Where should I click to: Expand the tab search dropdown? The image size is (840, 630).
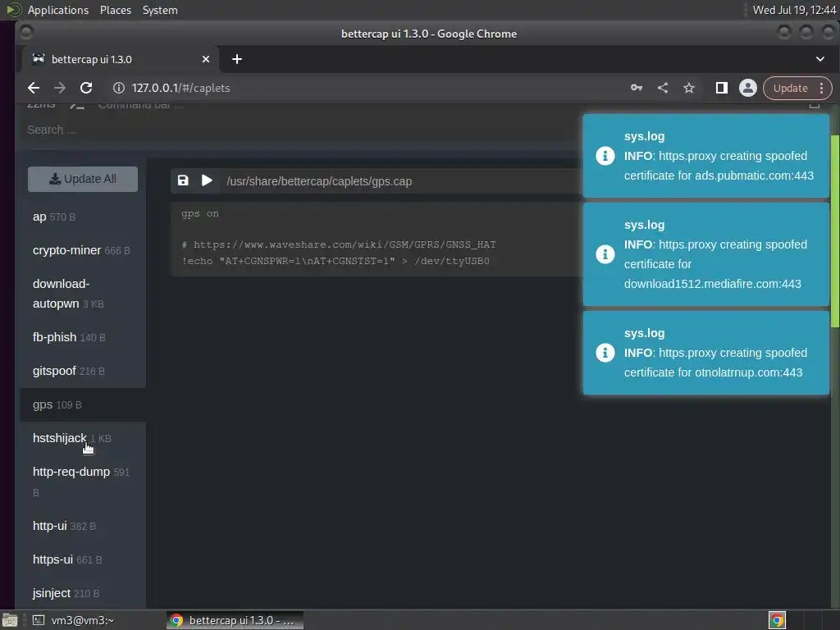tap(819, 59)
